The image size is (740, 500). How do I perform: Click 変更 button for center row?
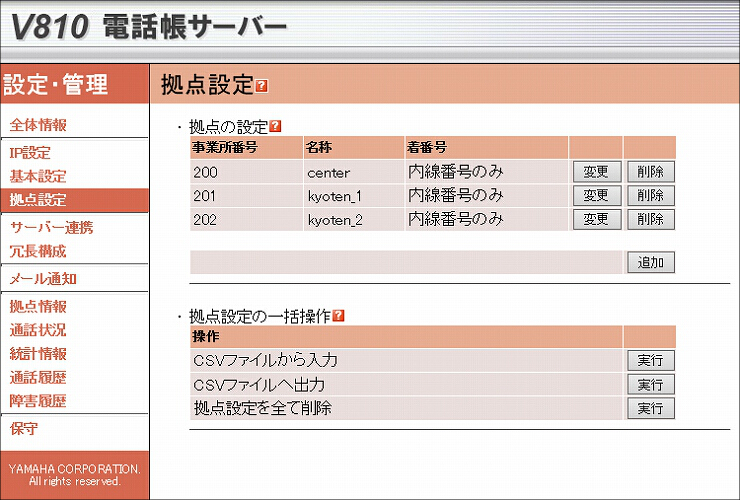point(597,172)
